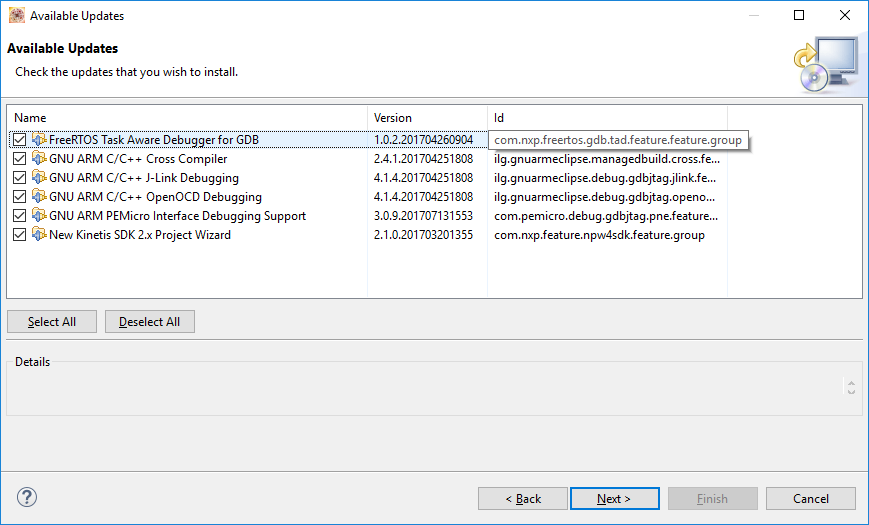Click the GNU ARM Cross Compiler feature icon

coord(39,159)
